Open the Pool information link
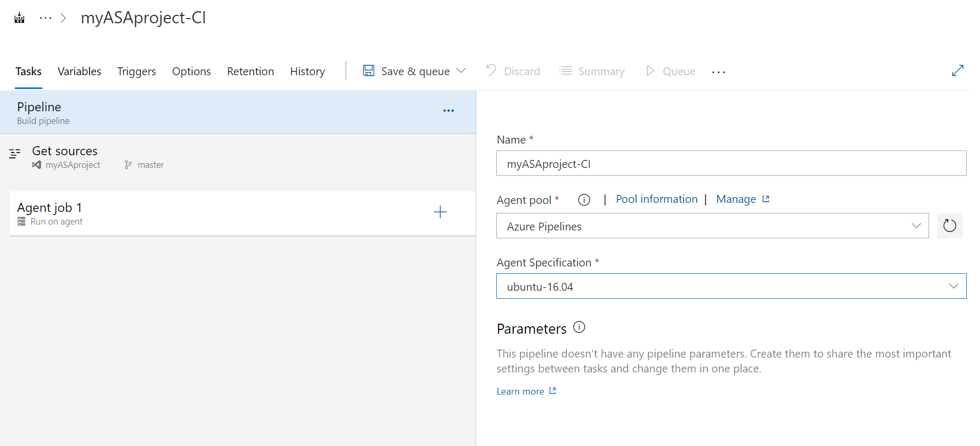980x446 pixels. point(656,199)
